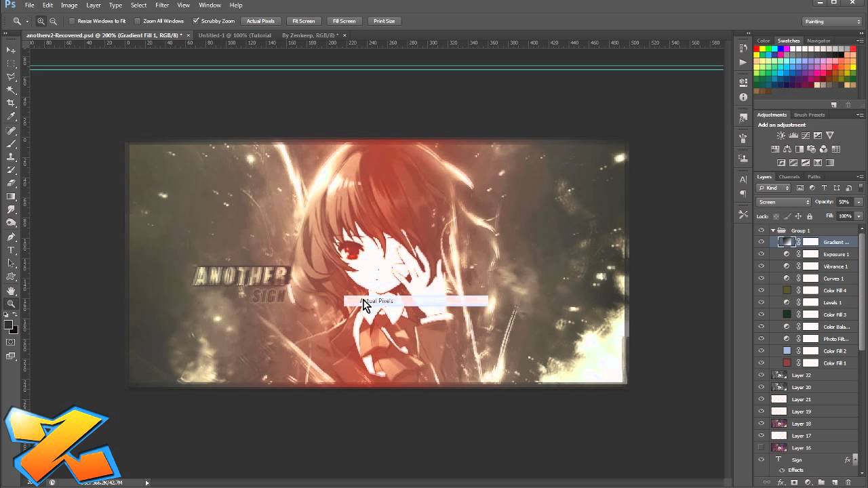
Task: Open the Image menu
Action: click(69, 5)
